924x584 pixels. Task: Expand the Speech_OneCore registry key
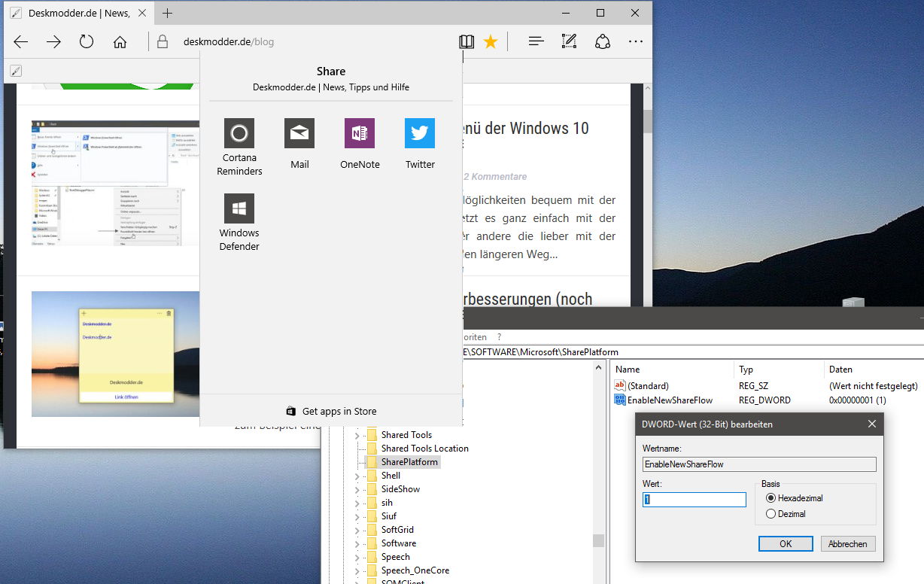pos(357,570)
